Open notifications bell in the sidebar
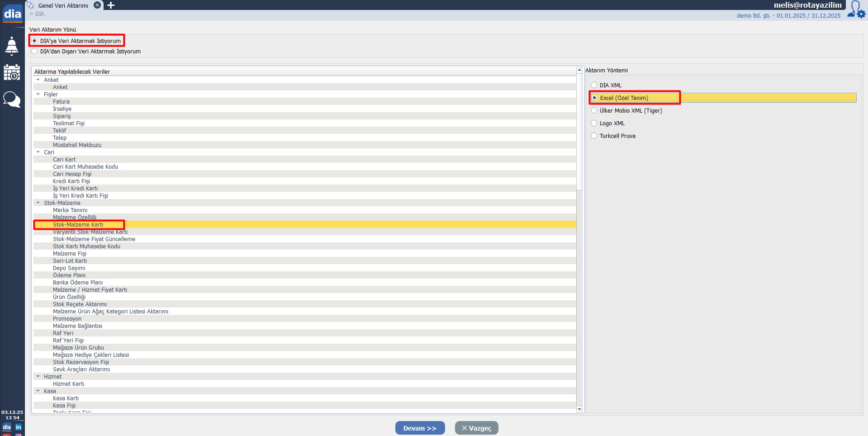The height and width of the screenshot is (436, 868). 12,46
